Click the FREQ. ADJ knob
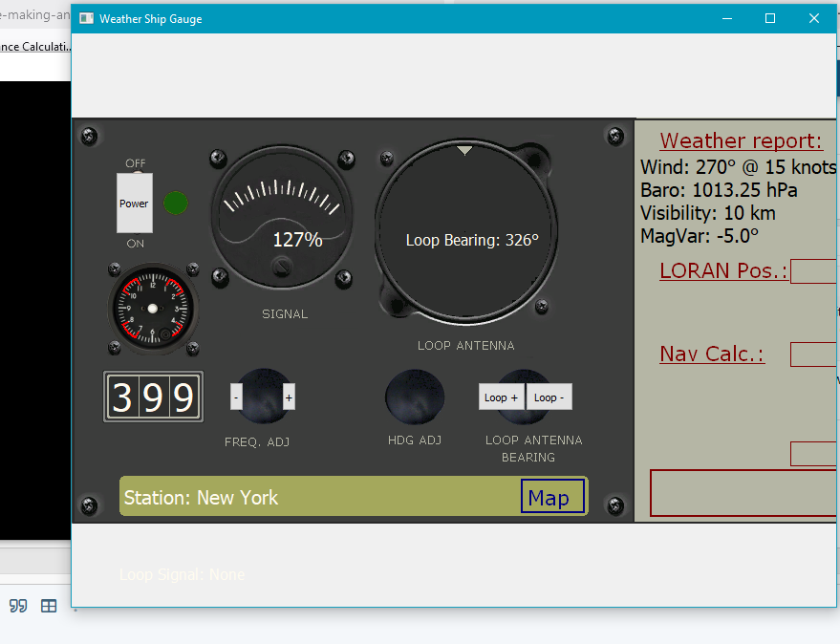Image resolution: width=840 pixels, height=644 pixels. pos(263,397)
